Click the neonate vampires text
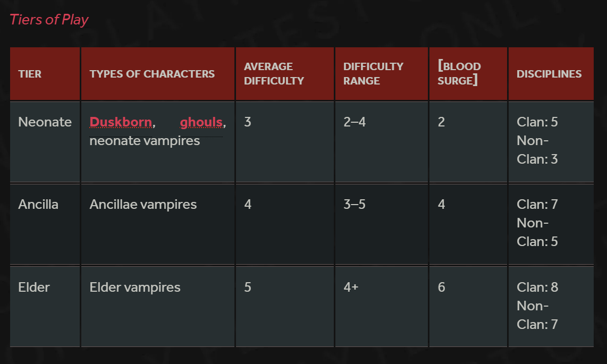This screenshot has height=364, width=607. tap(145, 141)
